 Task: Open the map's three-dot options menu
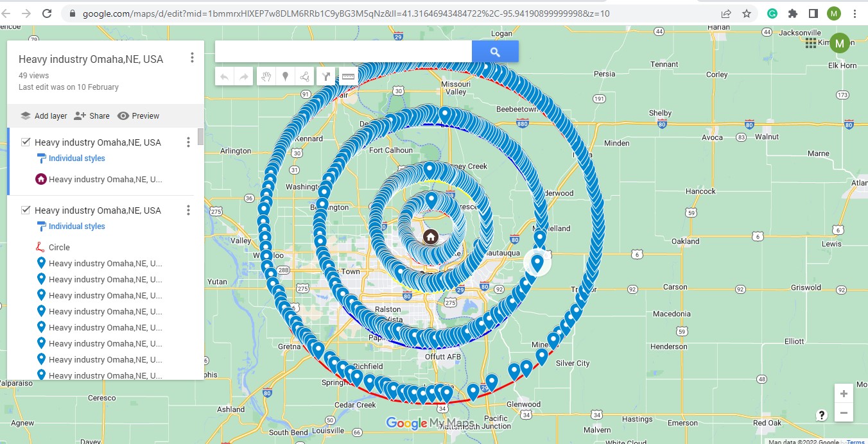pos(191,57)
